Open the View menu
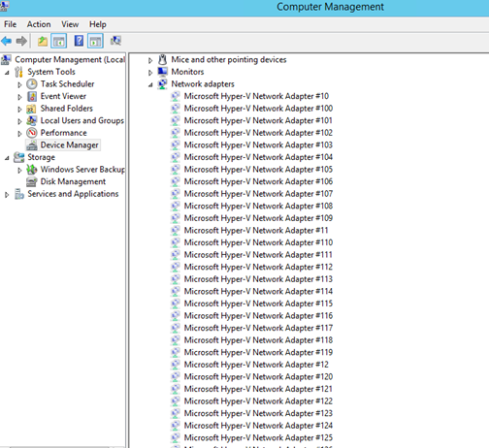 (x=70, y=24)
